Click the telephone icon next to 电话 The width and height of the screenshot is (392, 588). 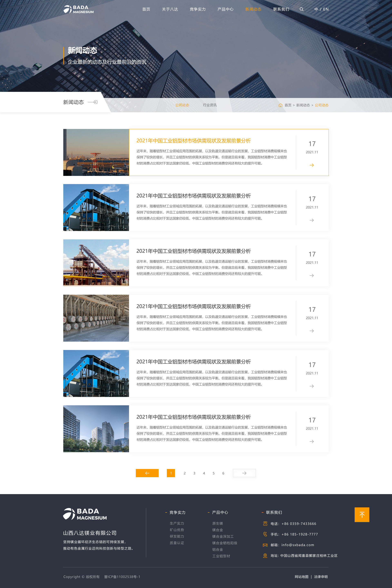265,524
